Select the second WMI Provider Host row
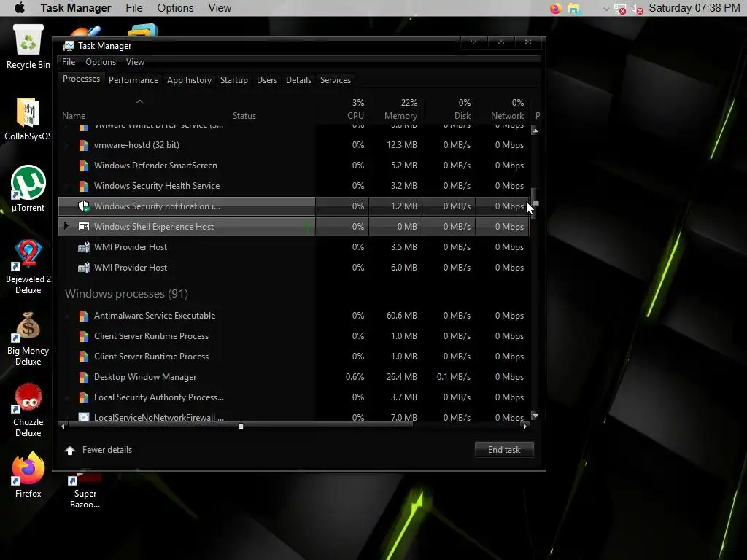This screenshot has width=747, height=560. click(294, 268)
